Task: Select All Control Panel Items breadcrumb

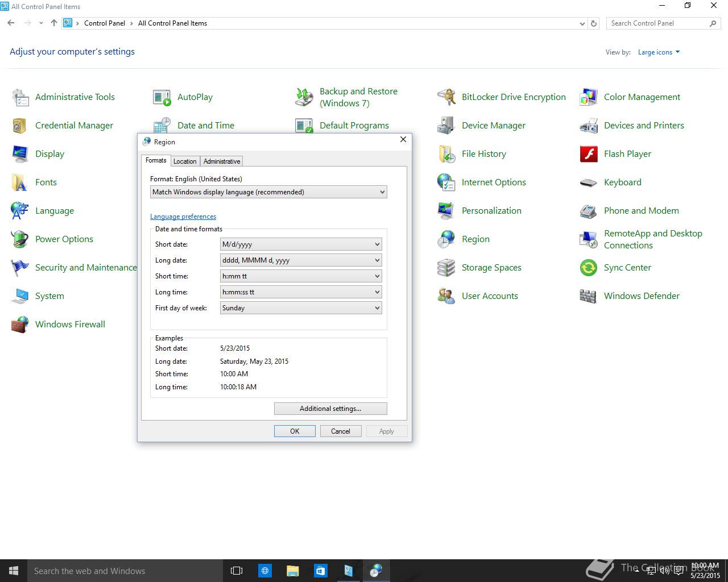Action: (x=172, y=23)
